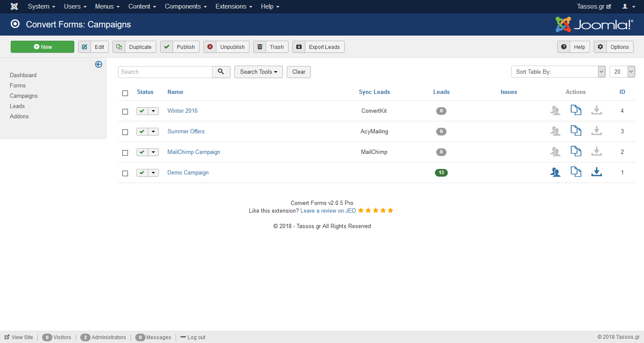
Task: Expand the Search Tools dropdown
Action: coord(258,72)
